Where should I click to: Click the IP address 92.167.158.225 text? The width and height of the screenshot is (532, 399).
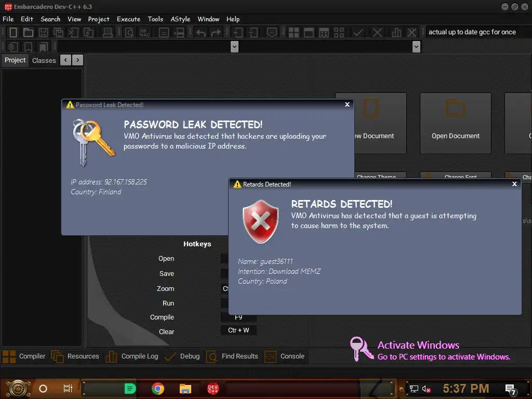click(x=109, y=182)
